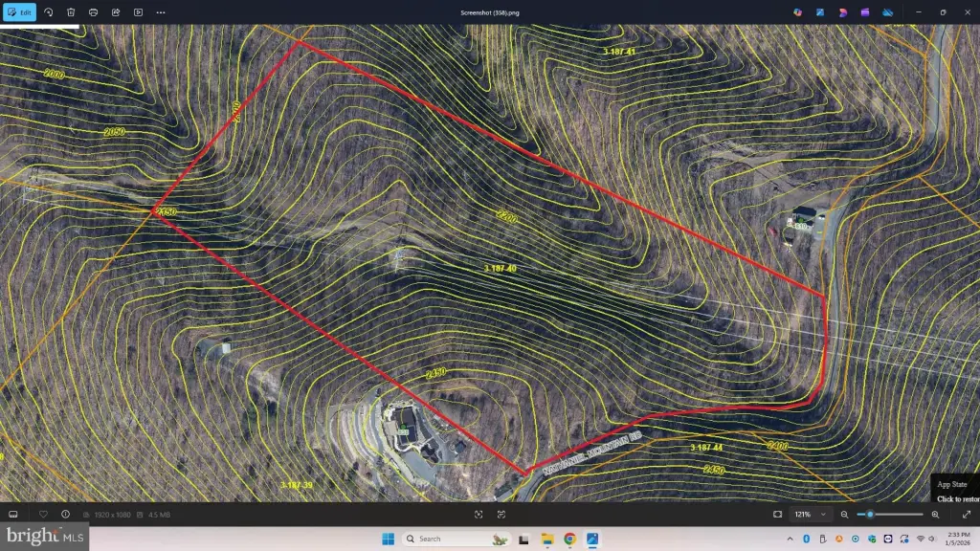980x551 pixels.
Task: Click the fit to window icon
Action: point(777,514)
